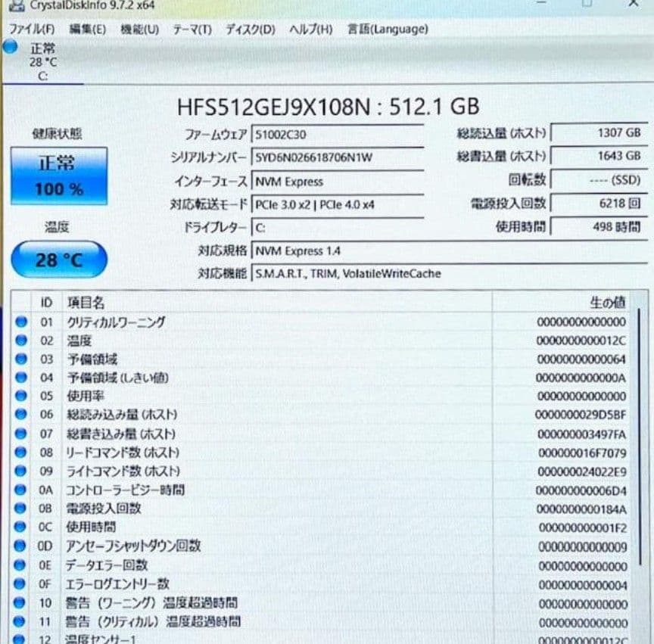654x644 pixels.
Task: Click the rotation rate ---- (SSD) value
Action: pos(599,180)
